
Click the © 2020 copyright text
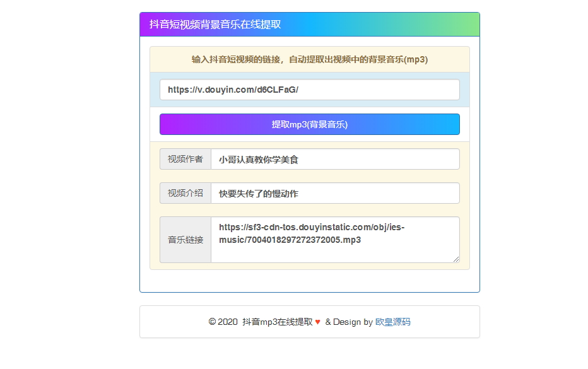(x=223, y=322)
